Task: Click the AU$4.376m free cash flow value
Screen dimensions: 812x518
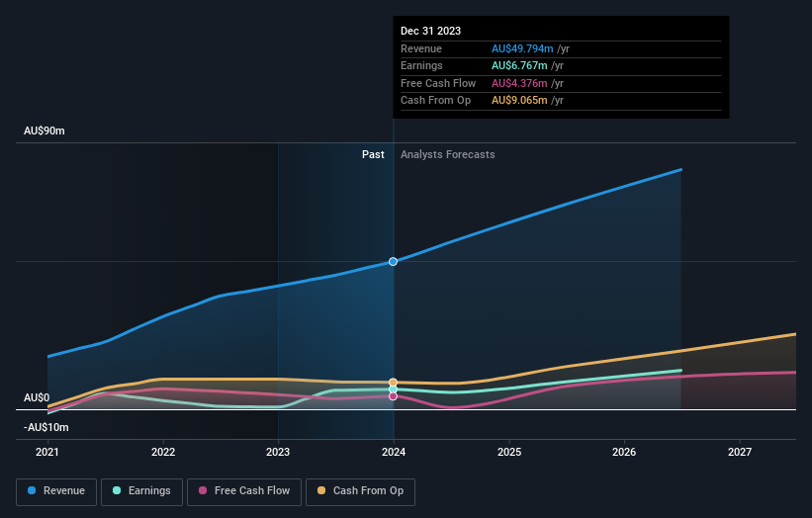Action: 519,83
